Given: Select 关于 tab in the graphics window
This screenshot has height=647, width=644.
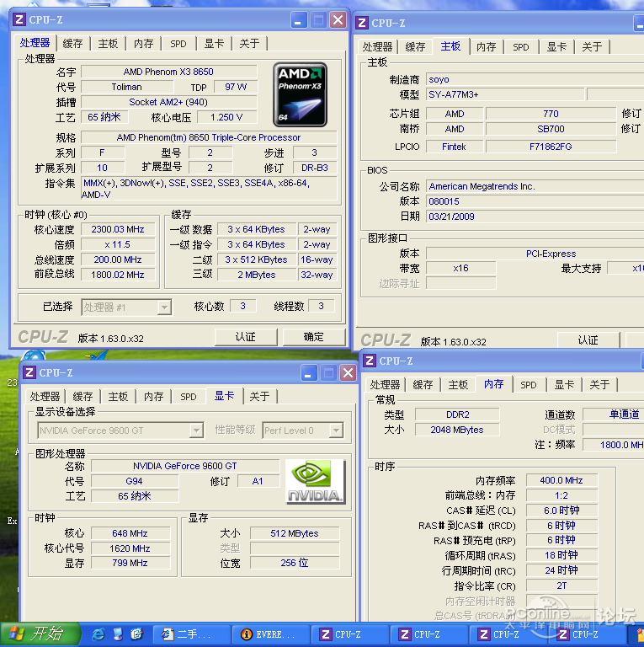Looking at the screenshot, I should point(260,397).
